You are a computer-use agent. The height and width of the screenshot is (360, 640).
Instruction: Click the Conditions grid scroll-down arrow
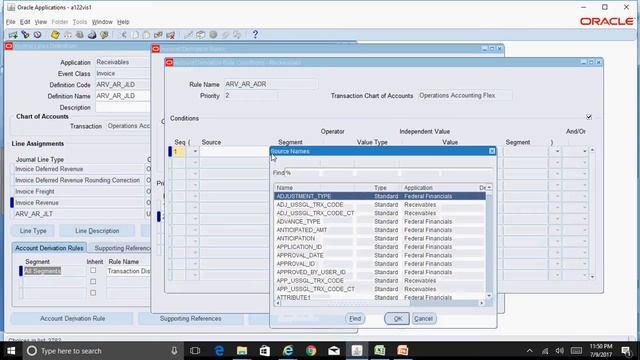coord(592,277)
